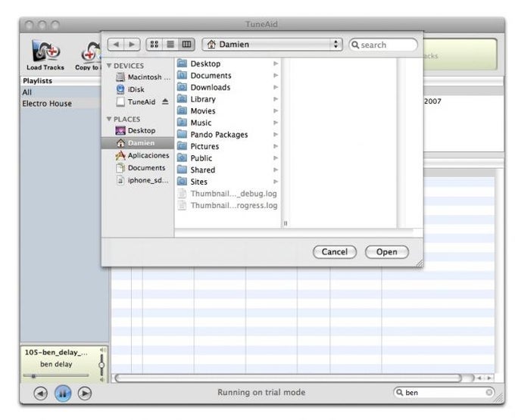The width and height of the screenshot is (515, 420).
Task: Click the dialog search field
Action: pyautogui.click(x=383, y=45)
